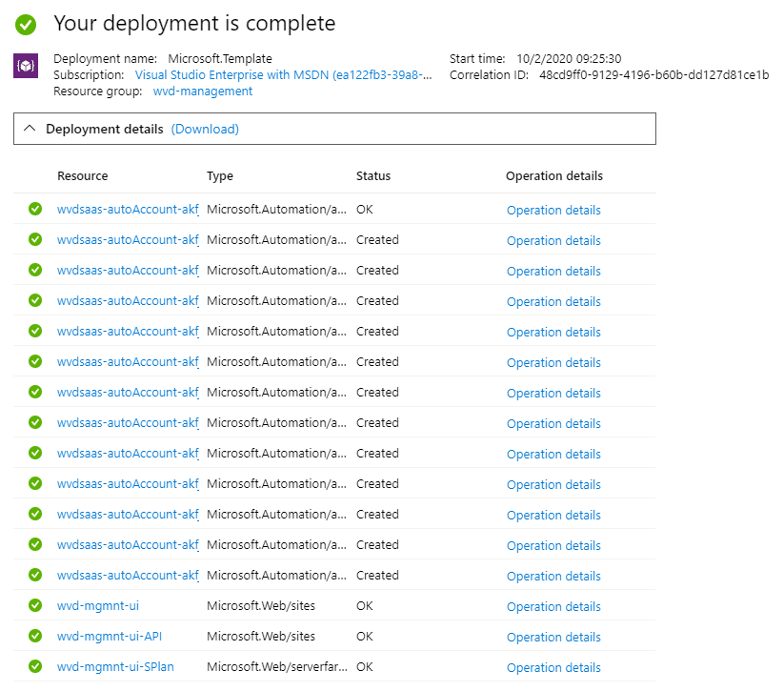
Task: Open the wvd-mgmnt-ui resource
Action: 98,606
